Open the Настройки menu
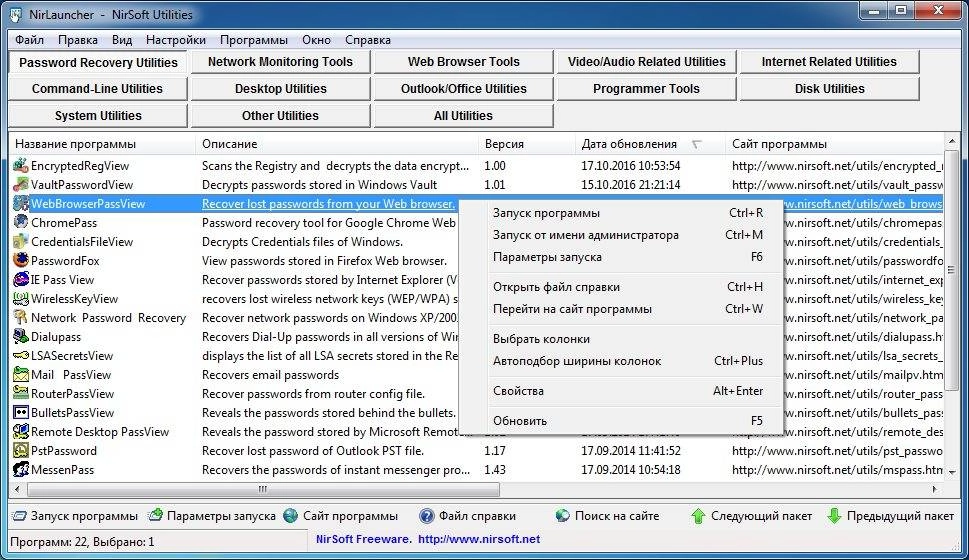 coord(176,40)
